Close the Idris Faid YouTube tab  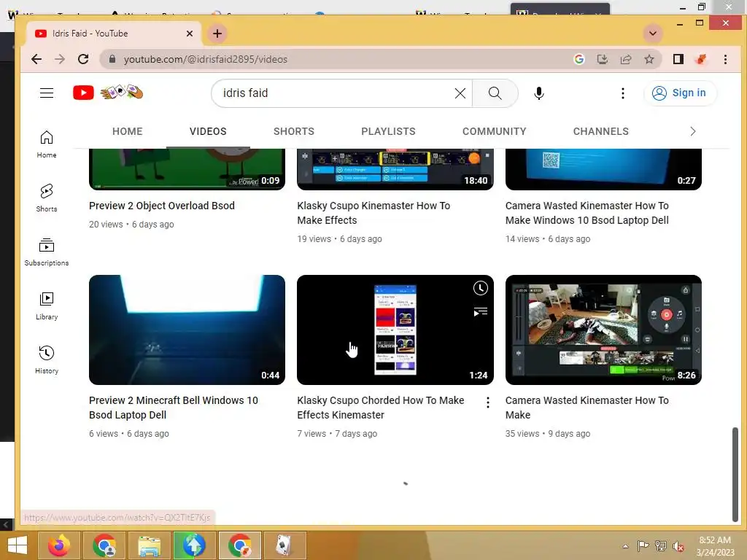[x=189, y=34]
